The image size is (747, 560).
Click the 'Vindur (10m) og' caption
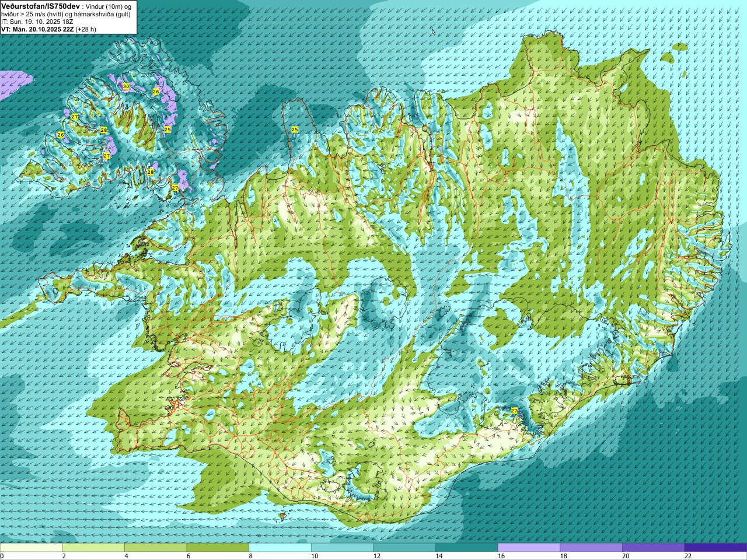(109, 6)
